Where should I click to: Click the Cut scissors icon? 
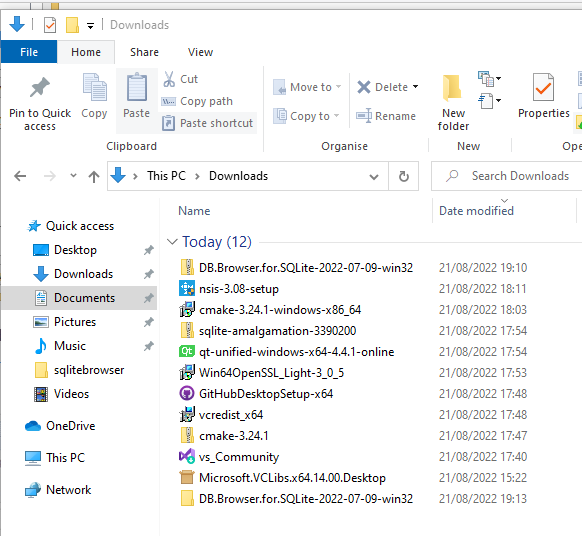pyautogui.click(x=169, y=79)
